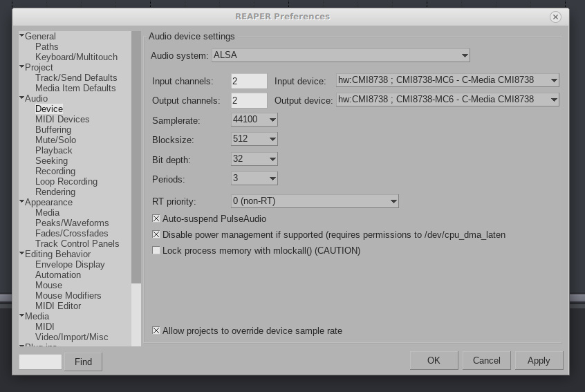
Task: Toggle Auto-suspend PulseAudio checkbox
Action: (x=156, y=218)
